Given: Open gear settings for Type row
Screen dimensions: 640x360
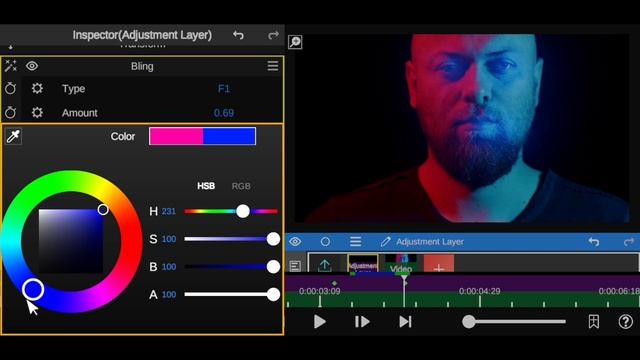Looking at the screenshot, I should [37, 88].
